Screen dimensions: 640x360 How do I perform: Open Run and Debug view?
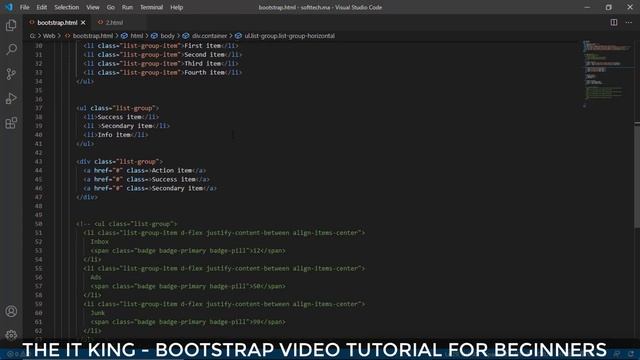[x=11, y=98]
